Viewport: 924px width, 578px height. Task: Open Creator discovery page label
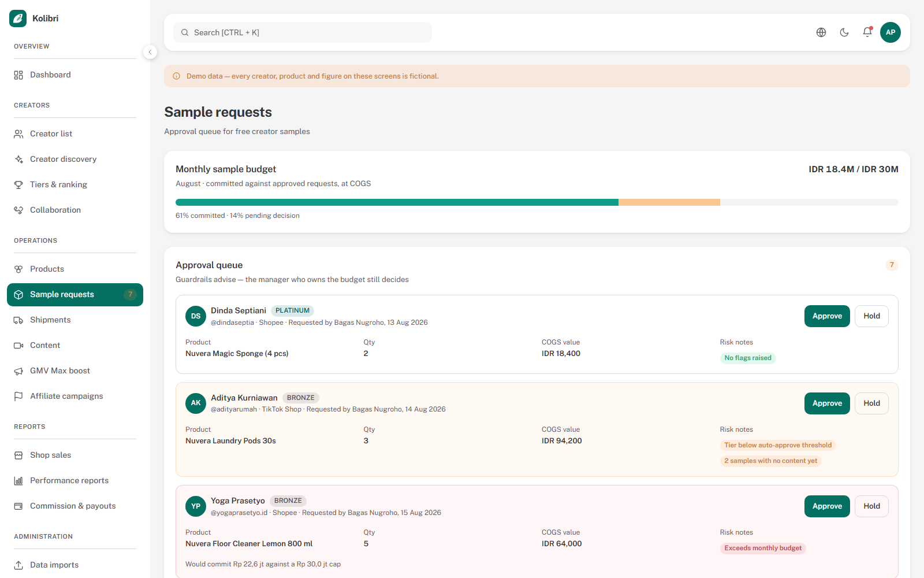pyautogui.click(x=63, y=160)
